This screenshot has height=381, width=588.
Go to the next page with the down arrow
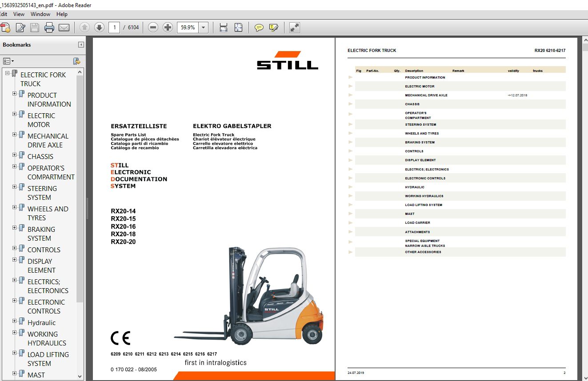(x=99, y=28)
